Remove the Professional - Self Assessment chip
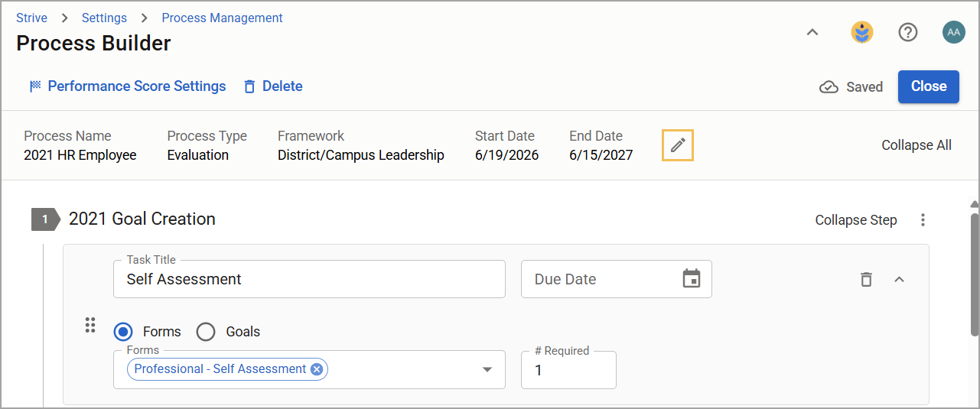 [x=317, y=369]
